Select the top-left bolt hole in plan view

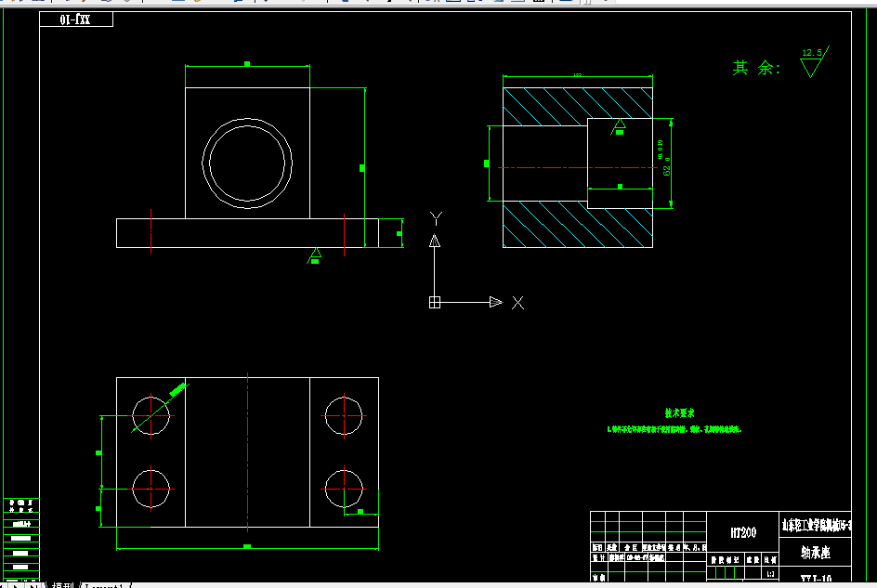click(x=151, y=415)
